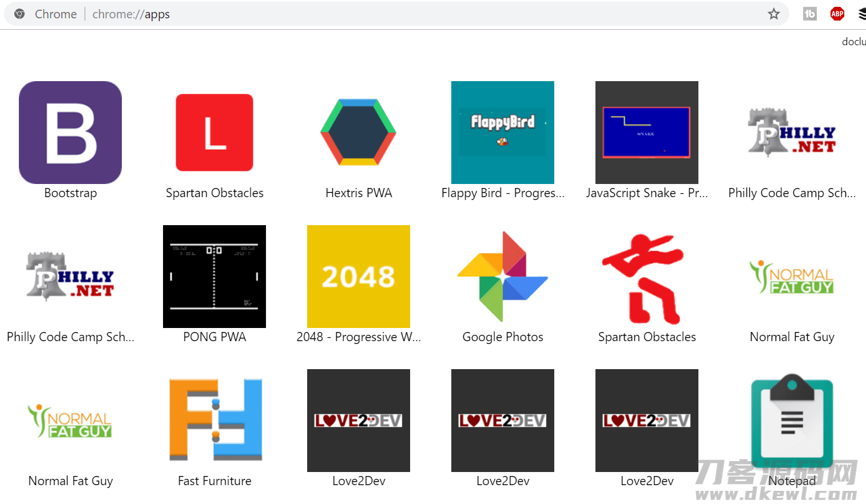Open Love2Dev app between two Love2Dev apps
866x504 pixels.
[x=503, y=421]
